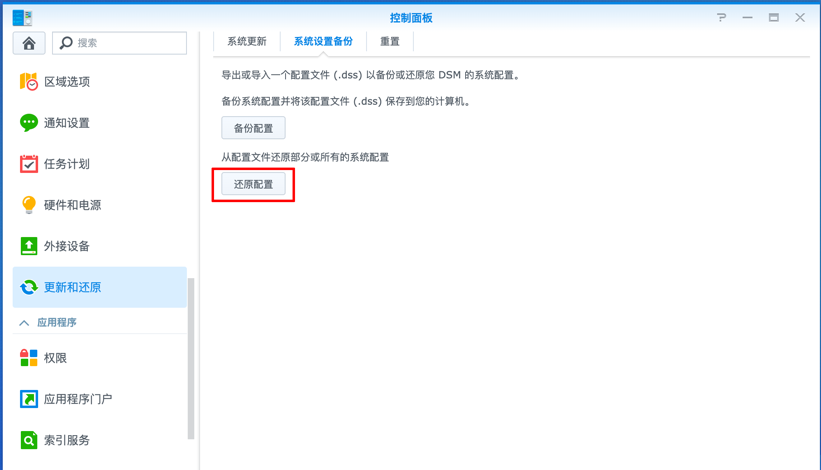Click the 硬件和电源 lightbulb icon

point(29,205)
